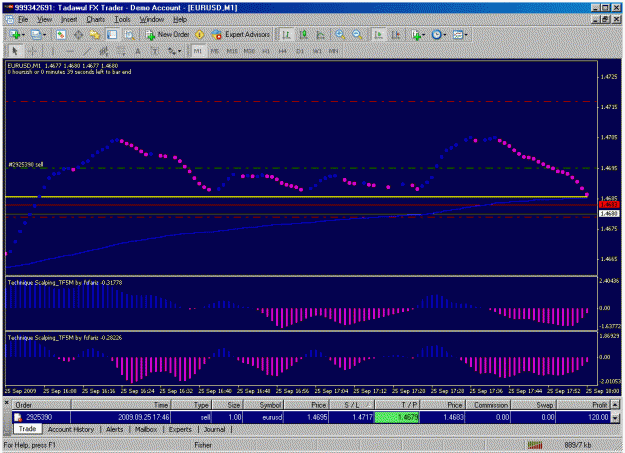Switch chart to candlesticks
The width and height of the screenshot is (625, 453).
click(x=303, y=35)
